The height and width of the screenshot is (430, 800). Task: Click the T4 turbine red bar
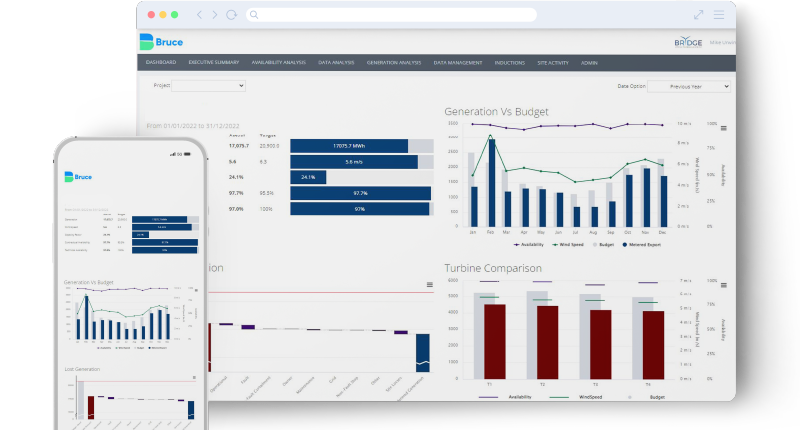(x=653, y=345)
